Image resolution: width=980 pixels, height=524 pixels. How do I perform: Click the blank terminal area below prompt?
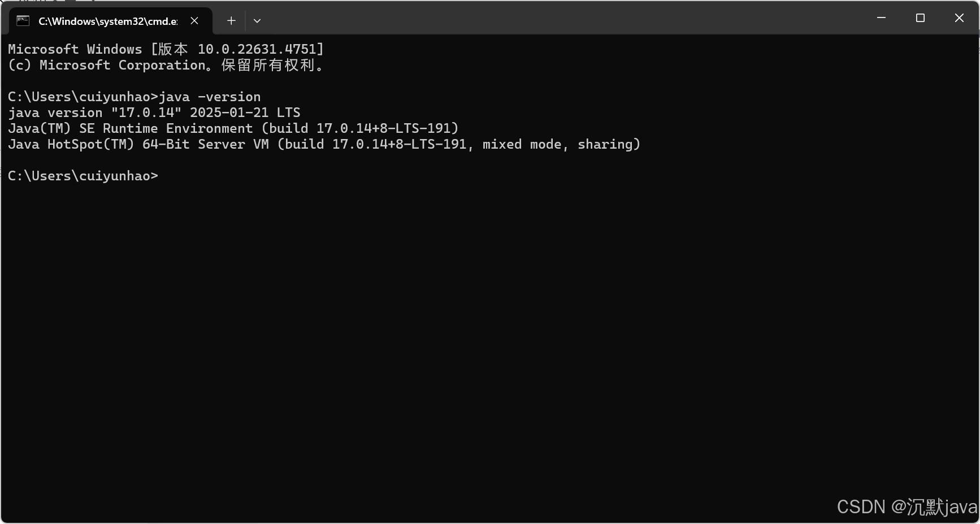tap(489, 339)
